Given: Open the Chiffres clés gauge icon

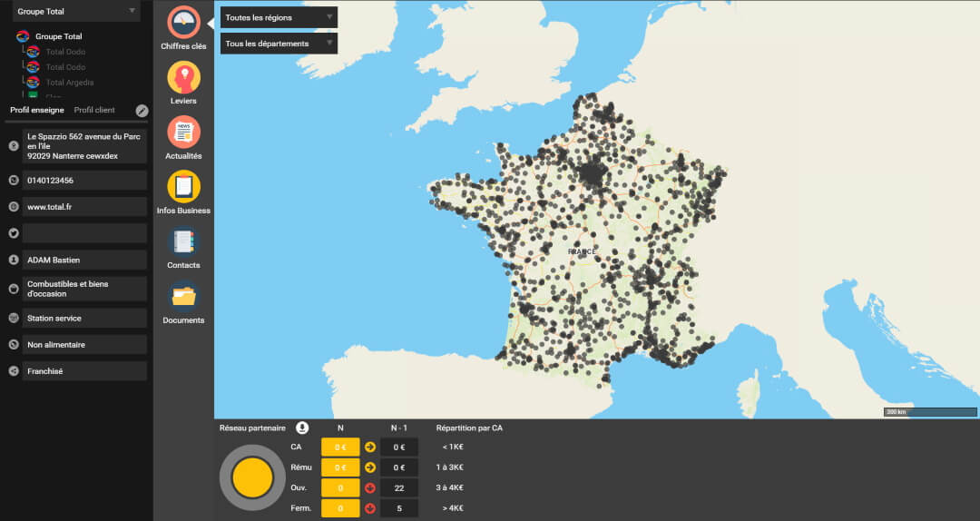Looking at the screenshot, I should tap(183, 22).
